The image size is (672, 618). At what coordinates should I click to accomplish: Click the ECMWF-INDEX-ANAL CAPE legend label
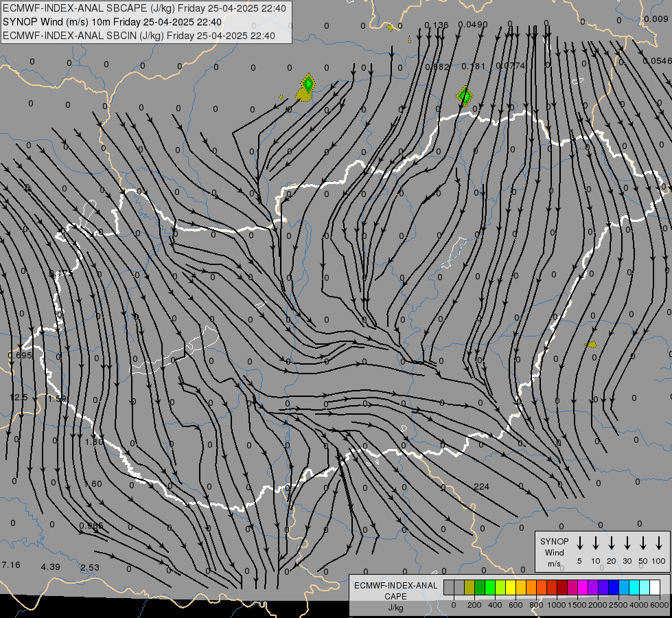[x=395, y=591]
